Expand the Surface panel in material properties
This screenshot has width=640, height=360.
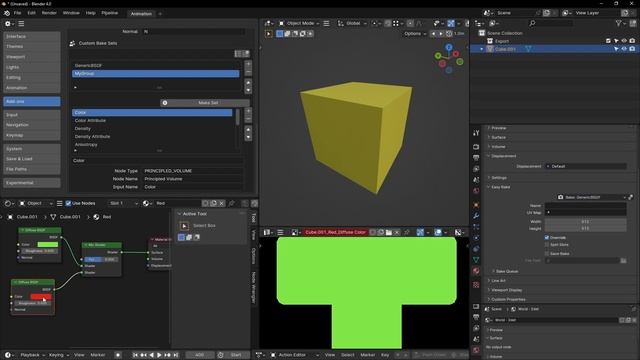(498, 137)
